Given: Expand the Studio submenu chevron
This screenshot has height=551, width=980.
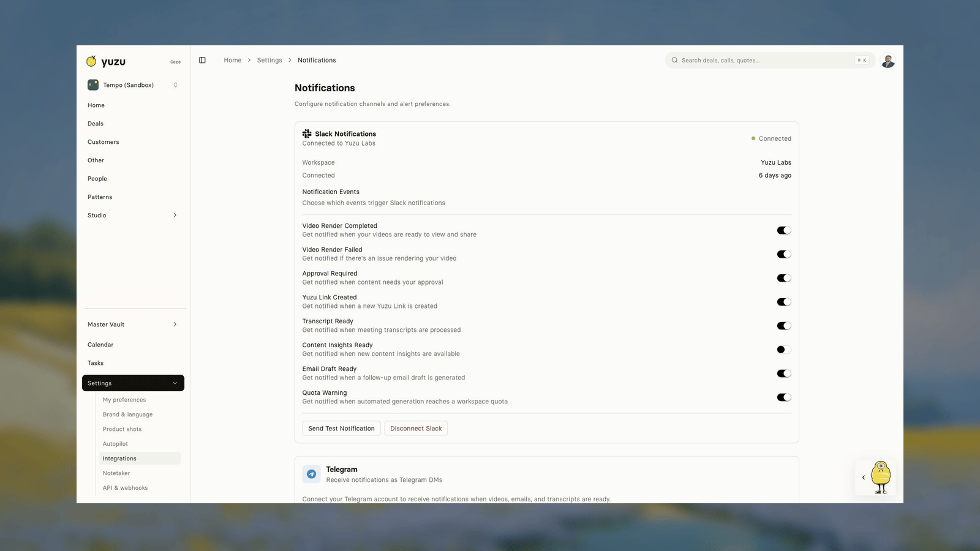Looking at the screenshot, I should 175,216.
